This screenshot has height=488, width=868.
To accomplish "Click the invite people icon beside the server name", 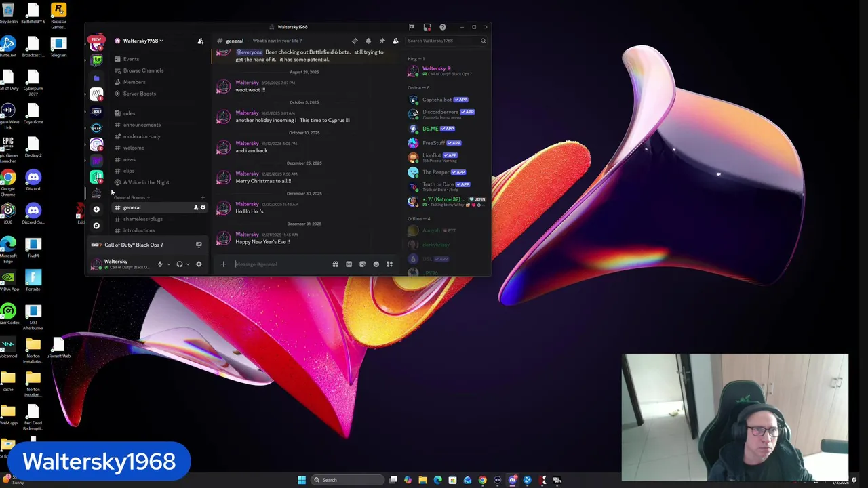I will pyautogui.click(x=200, y=41).
